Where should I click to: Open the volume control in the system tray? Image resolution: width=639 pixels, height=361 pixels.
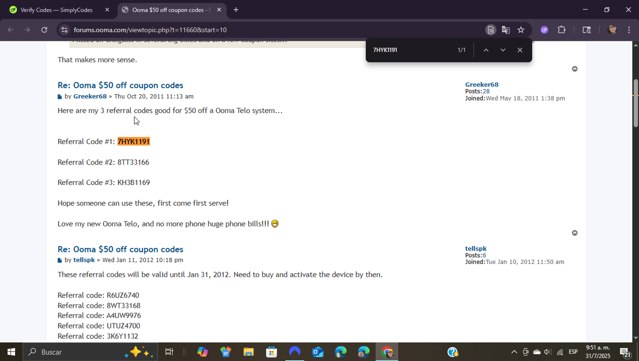547,352
